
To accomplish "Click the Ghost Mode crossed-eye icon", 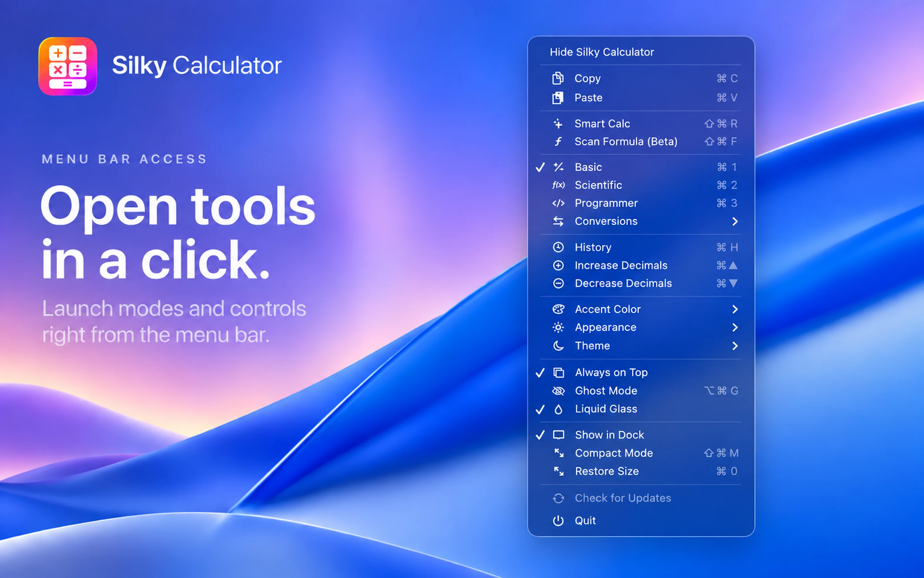I will coord(558,391).
